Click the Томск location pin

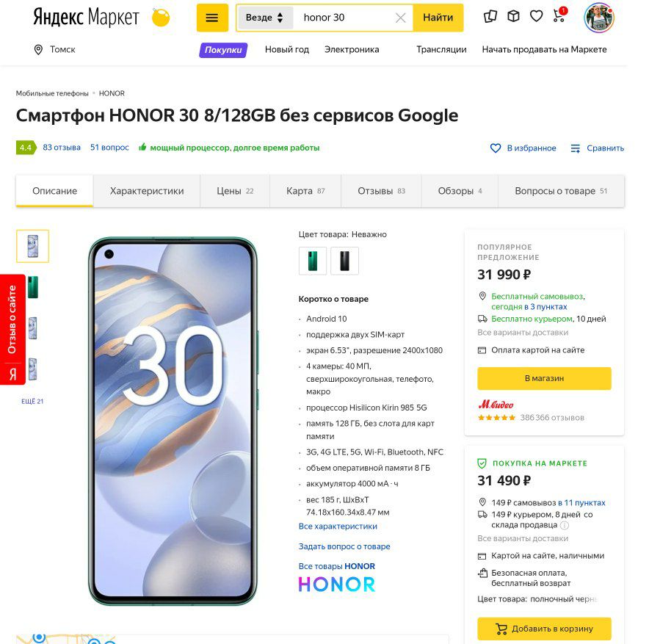click(x=38, y=50)
